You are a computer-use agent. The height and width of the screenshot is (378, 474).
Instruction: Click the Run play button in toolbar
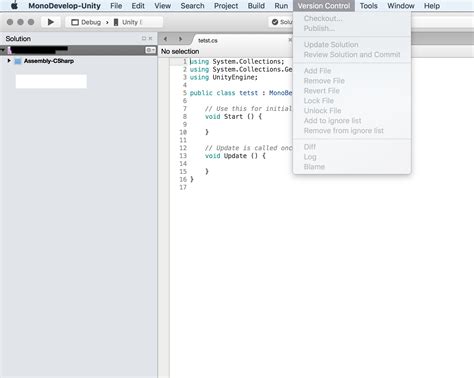point(51,22)
